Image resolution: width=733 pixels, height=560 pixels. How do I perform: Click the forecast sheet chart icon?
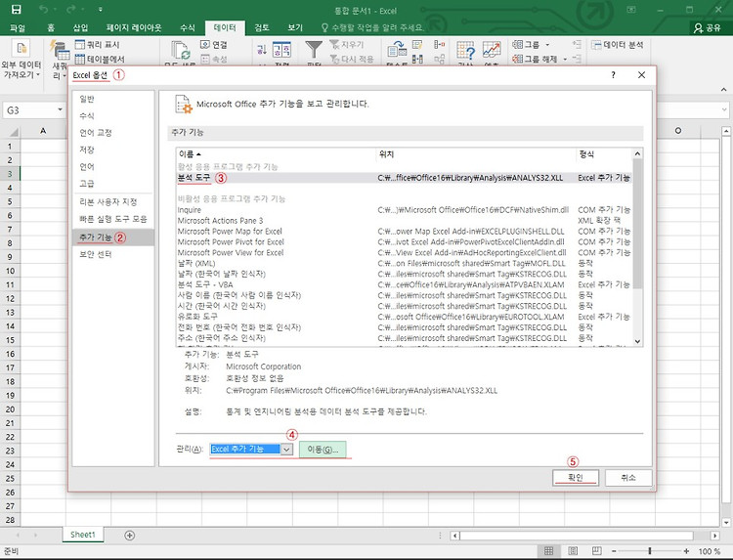coord(492,50)
